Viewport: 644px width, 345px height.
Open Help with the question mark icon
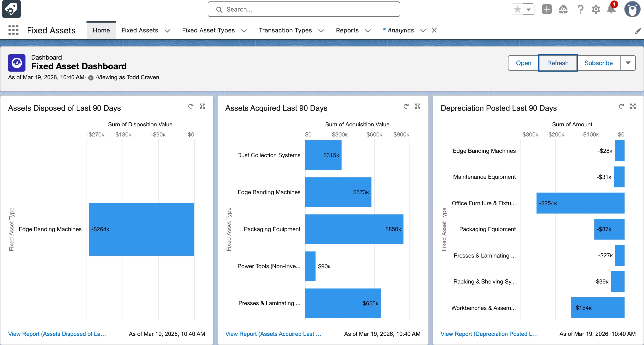pyautogui.click(x=580, y=9)
